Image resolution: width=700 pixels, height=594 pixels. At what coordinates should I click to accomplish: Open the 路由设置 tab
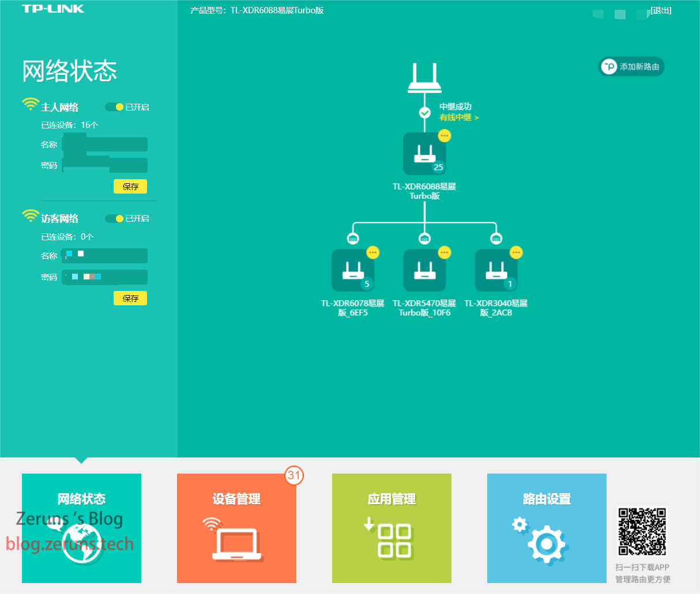547,528
